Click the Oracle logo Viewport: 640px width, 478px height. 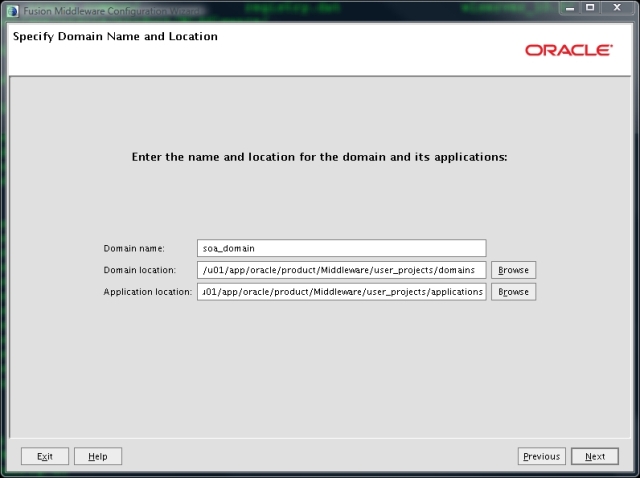click(x=569, y=50)
